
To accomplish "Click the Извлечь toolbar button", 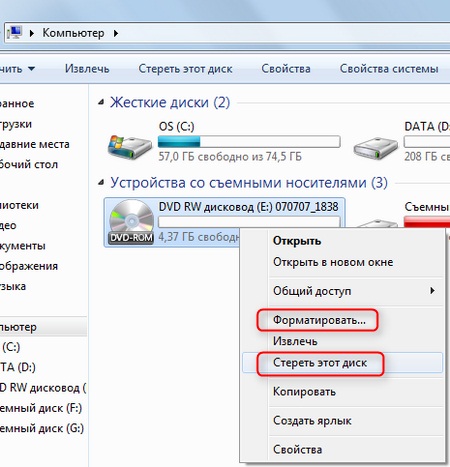I will pos(87,69).
